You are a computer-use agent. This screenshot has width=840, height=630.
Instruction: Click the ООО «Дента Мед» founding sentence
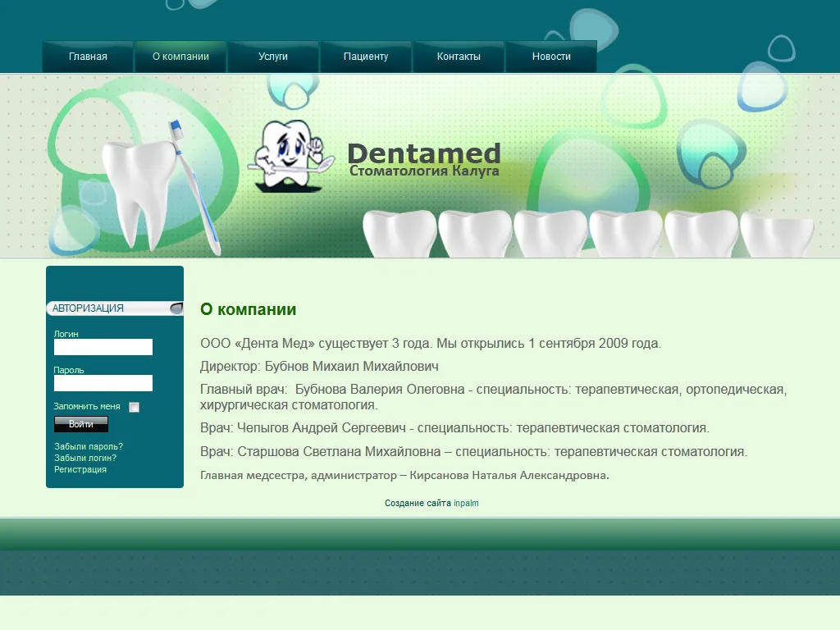pos(431,344)
